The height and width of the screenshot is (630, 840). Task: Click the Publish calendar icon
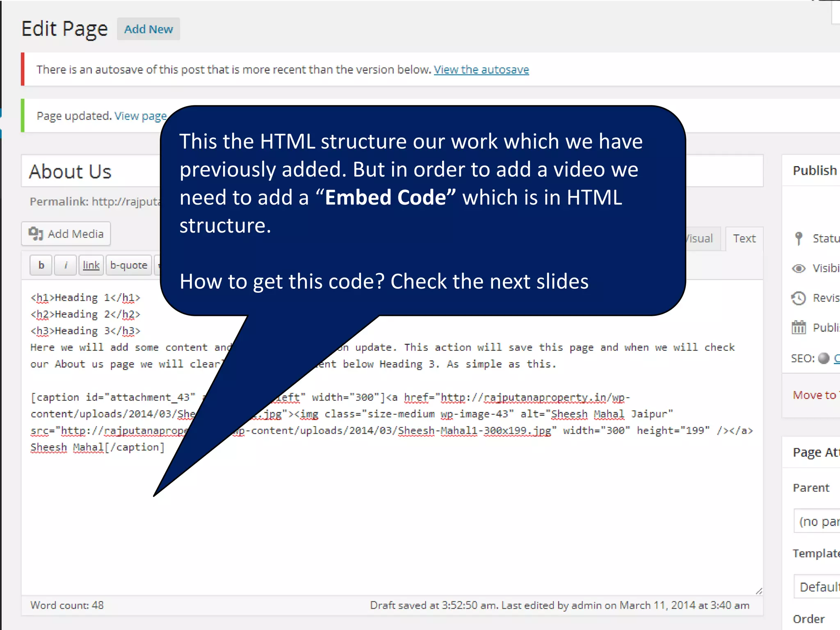pyautogui.click(x=799, y=328)
